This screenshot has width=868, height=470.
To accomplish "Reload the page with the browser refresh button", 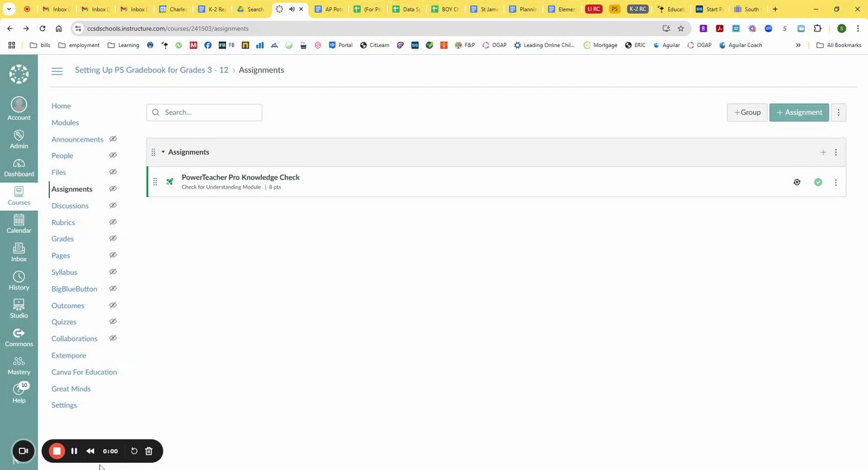I will (x=42, y=29).
